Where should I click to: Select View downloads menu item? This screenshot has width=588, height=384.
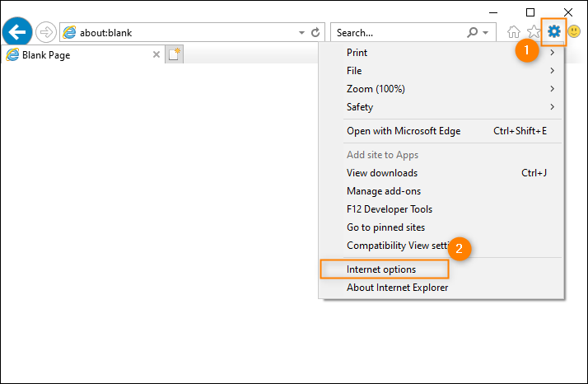tap(441, 173)
